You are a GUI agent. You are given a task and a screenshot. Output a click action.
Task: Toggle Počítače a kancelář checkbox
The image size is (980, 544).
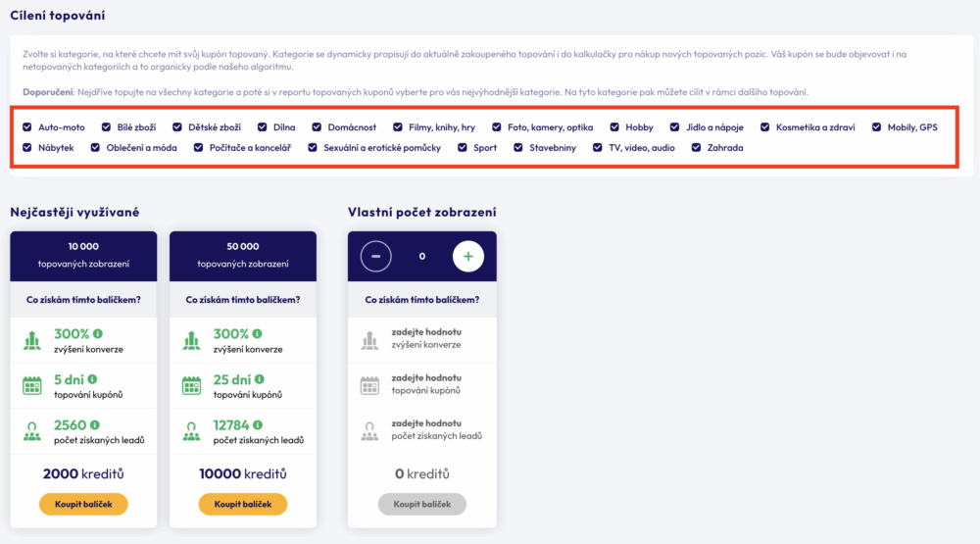click(199, 148)
